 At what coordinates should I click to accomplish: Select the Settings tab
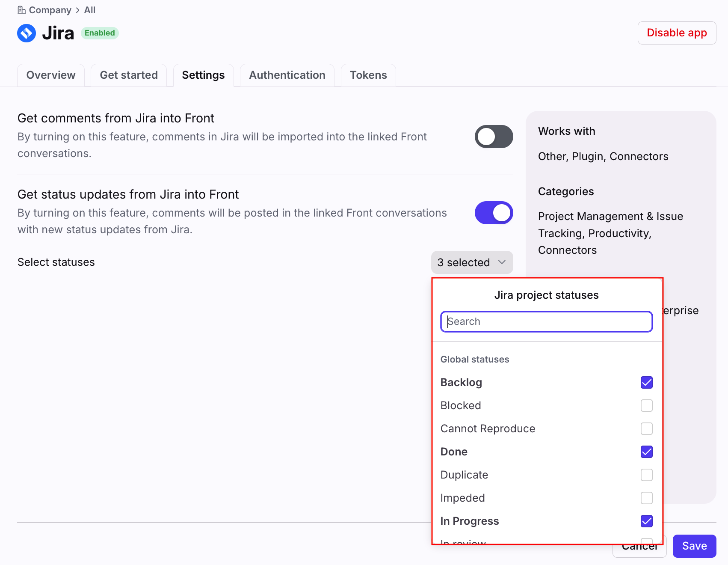tap(203, 75)
